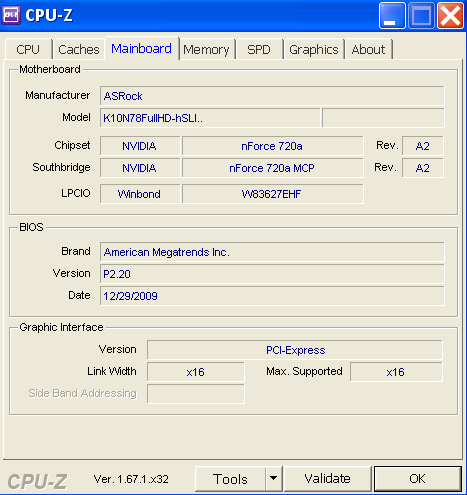This screenshot has width=467, height=495.
Task: Minimize the CPU-Z window
Action: point(392,15)
